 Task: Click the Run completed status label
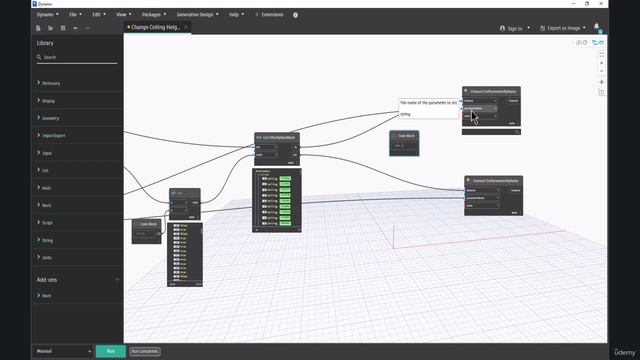pyautogui.click(x=145, y=351)
